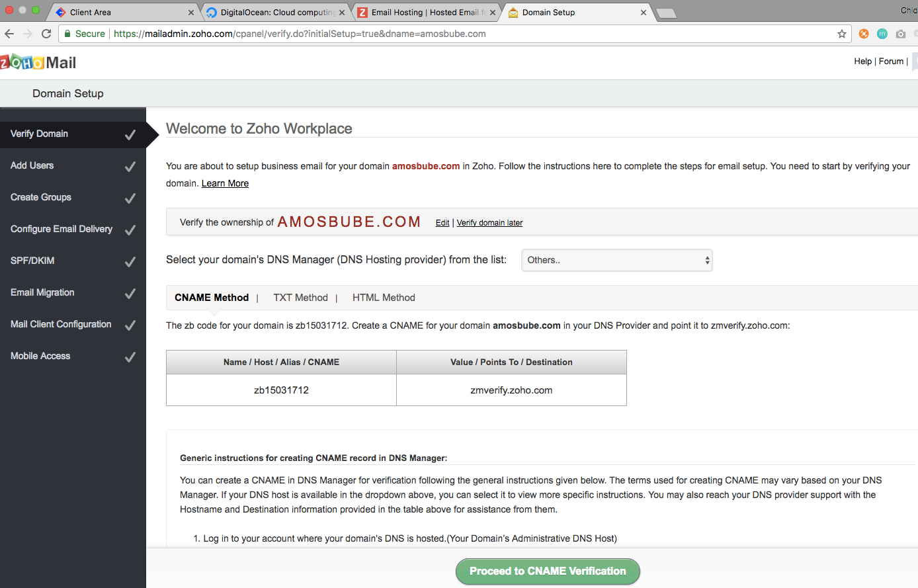The height and width of the screenshot is (588, 918).
Task: Open Mail Client Configuration step
Action: tap(73, 325)
